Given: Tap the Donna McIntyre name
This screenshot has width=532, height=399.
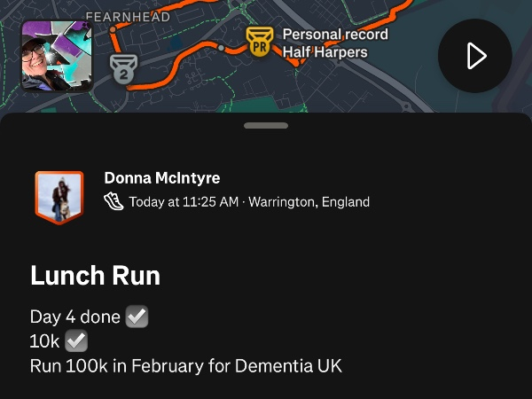Looking at the screenshot, I should click(161, 178).
